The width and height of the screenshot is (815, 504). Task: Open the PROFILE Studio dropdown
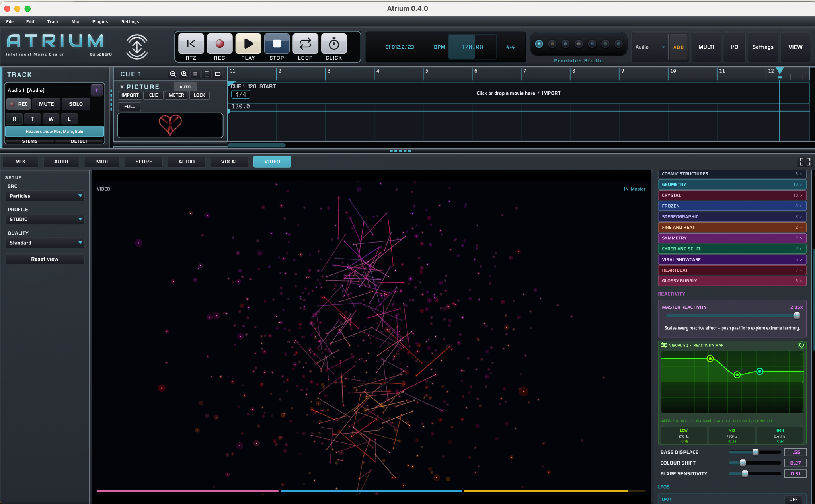pyautogui.click(x=45, y=220)
